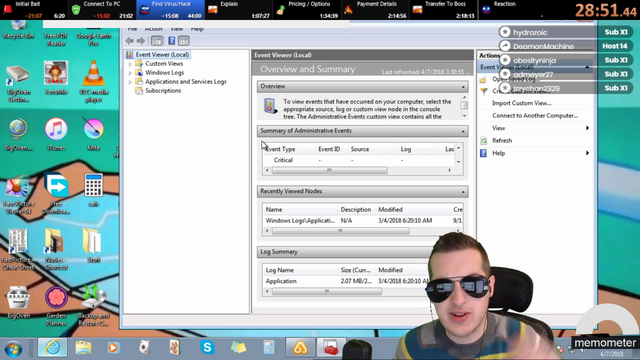Open the Stuff folder on desktop
Screen dimensions: 640x360
tap(93, 245)
